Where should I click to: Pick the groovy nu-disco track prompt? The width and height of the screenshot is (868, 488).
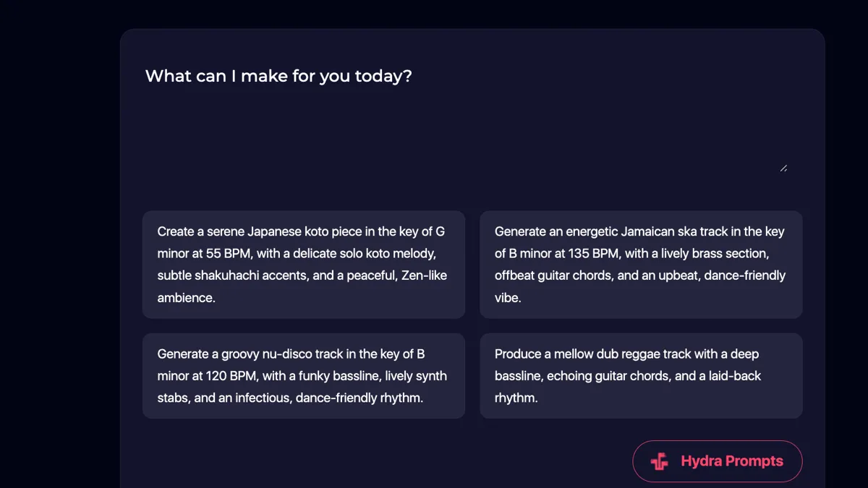[304, 376]
